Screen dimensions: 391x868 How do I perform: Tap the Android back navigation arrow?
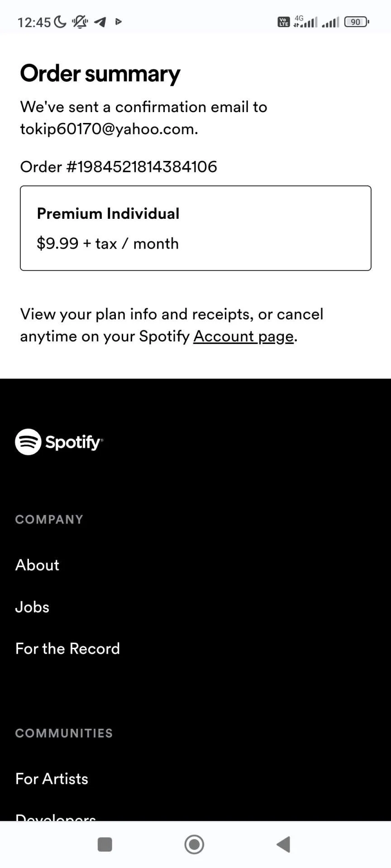tap(284, 844)
